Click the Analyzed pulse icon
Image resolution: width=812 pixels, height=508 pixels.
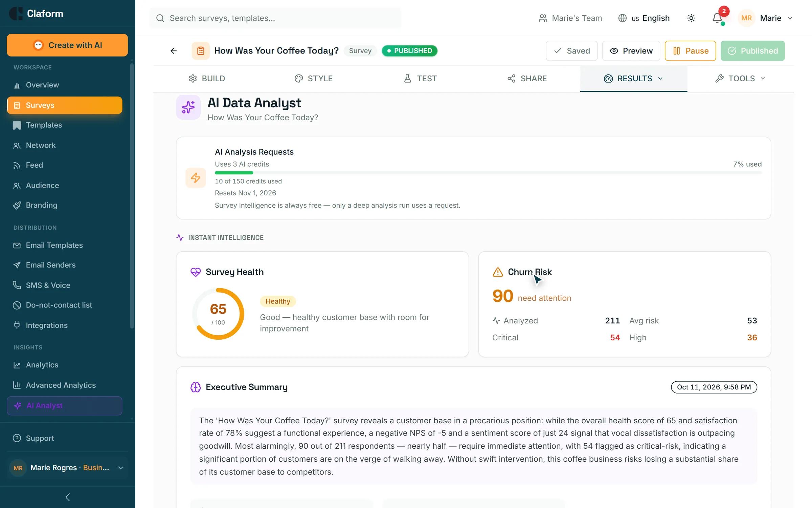[x=496, y=321]
